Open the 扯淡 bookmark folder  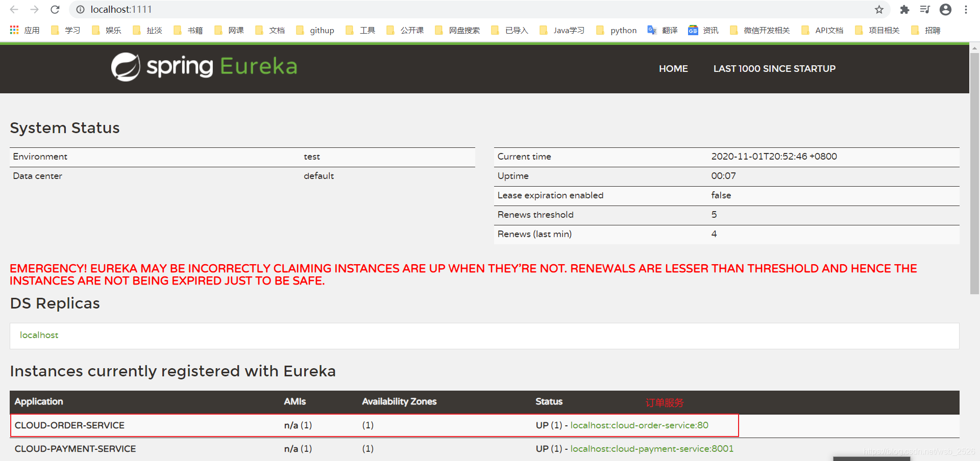coord(147,30)
